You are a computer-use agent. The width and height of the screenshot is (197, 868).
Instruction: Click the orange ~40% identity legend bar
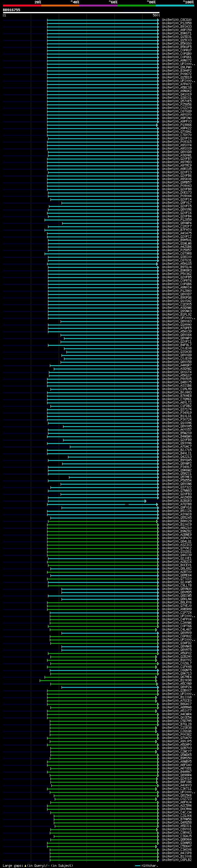click(x=60, y=6)
